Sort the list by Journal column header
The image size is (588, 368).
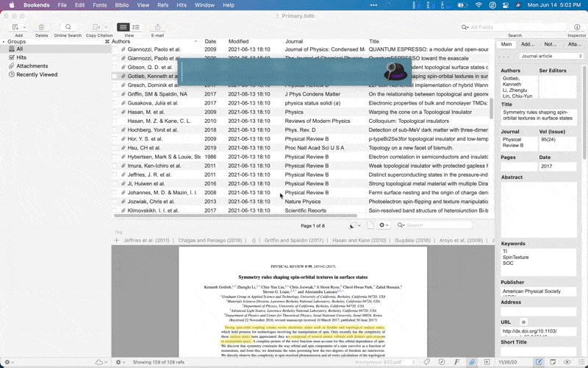point(294,41)
